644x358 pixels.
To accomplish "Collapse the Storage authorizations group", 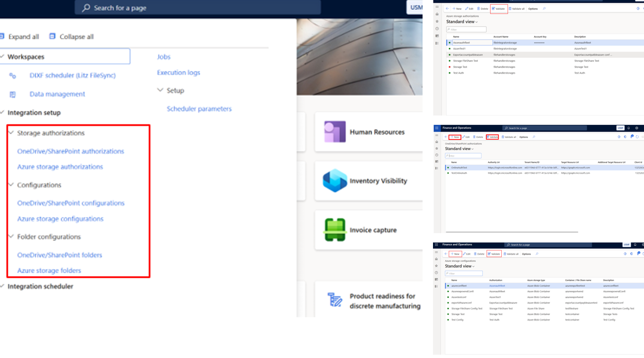I will 11,133.
